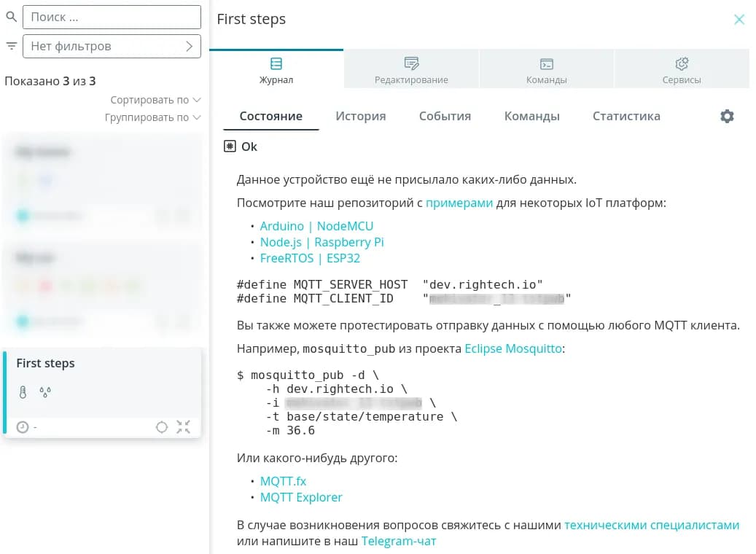Click the search magnifier icon

[11, 17]
